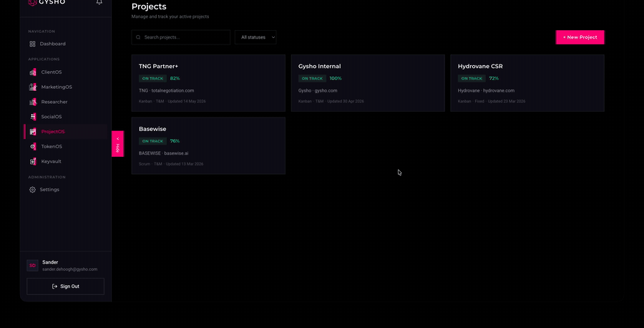Click ON TRACK badge on Hydrovane CSR
This screenshot has width=644, height=328.
click(472, 78)
